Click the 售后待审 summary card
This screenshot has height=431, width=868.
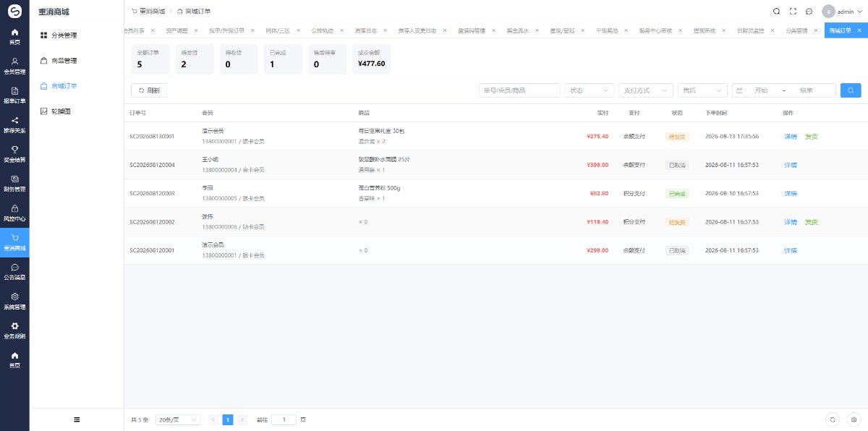tap(326, 59)
